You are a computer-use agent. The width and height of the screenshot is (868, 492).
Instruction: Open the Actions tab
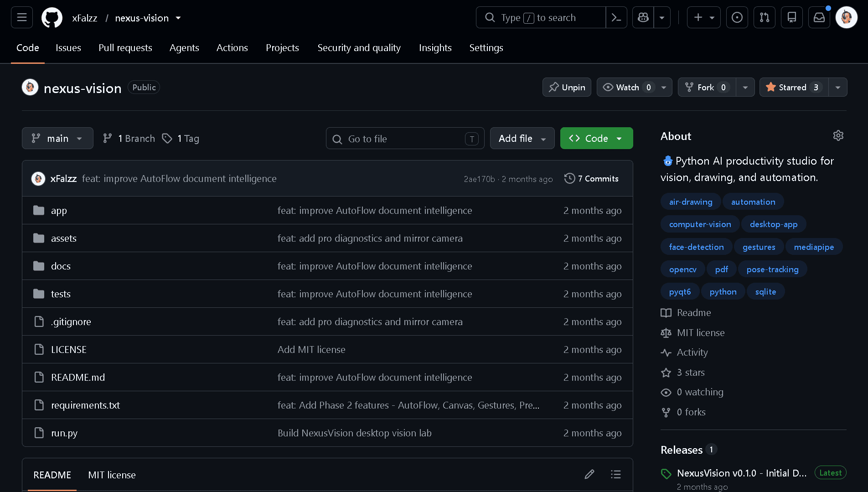[x=232, y=48]
